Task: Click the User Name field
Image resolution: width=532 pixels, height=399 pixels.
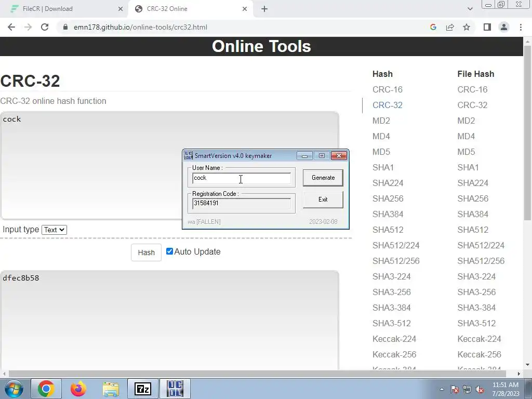Action: pos(242,178)
